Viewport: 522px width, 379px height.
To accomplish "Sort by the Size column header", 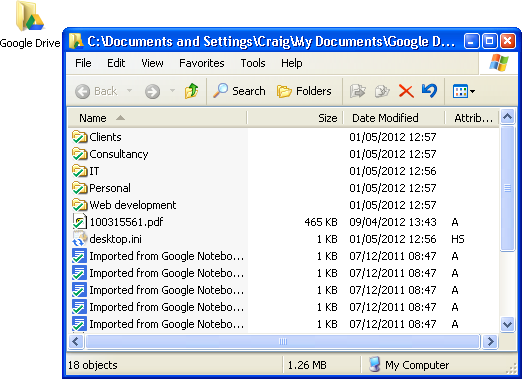I will point(295,118).
